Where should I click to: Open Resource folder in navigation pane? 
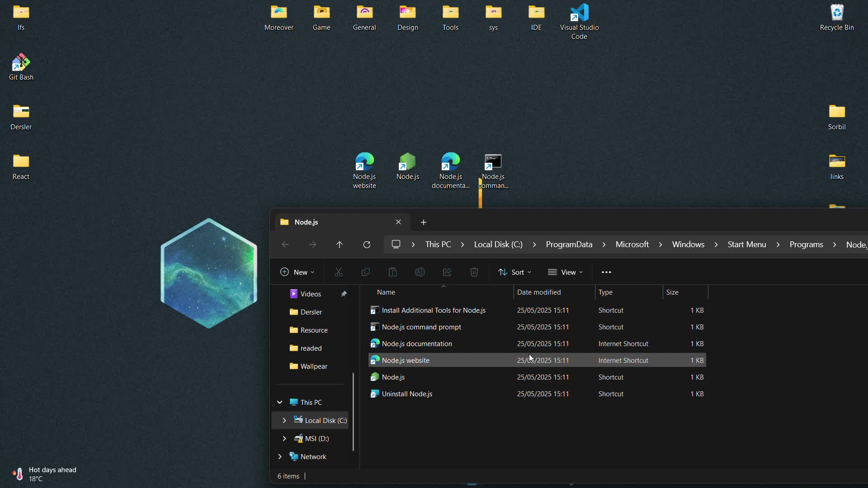click(311, 330)
